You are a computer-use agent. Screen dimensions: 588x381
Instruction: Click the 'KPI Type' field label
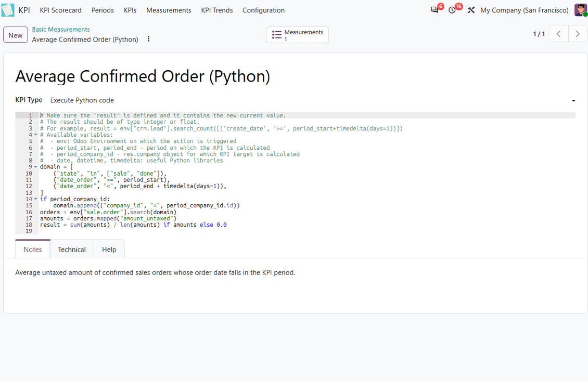tap(29, 100)
